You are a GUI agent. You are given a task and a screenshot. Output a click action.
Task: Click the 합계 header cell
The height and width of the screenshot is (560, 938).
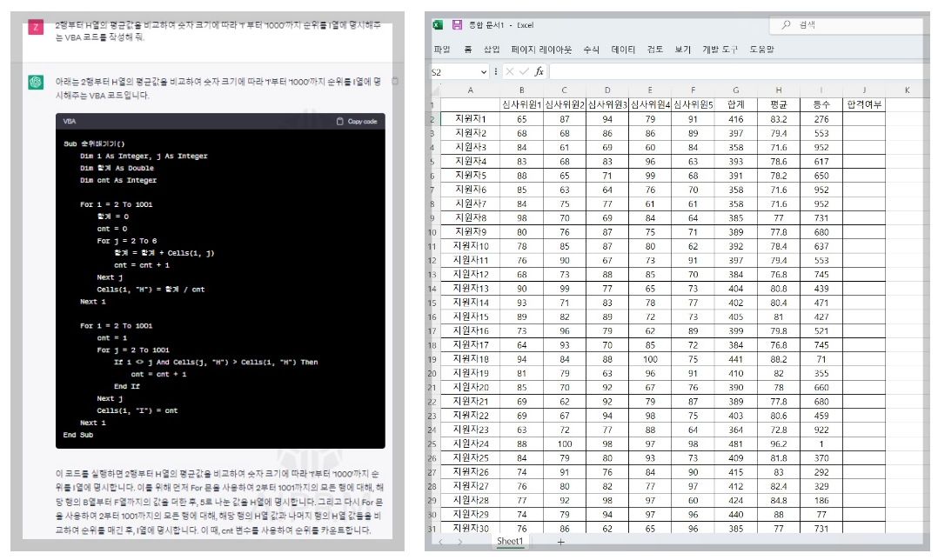(736, 104)
